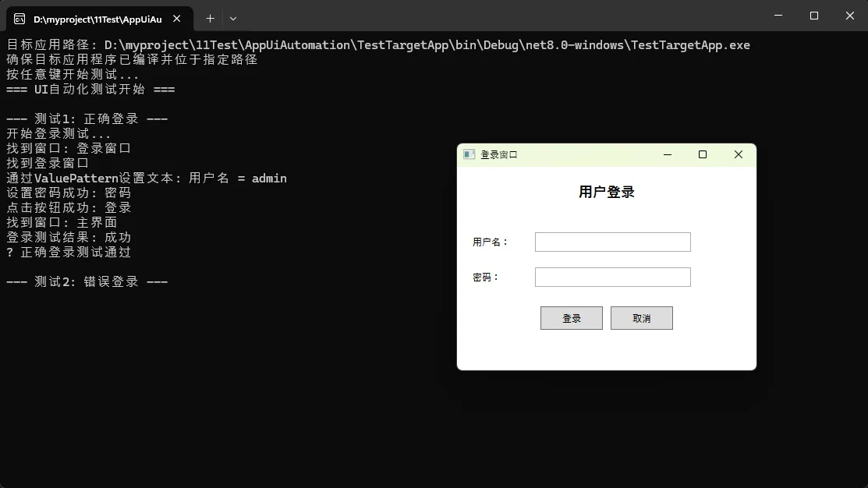
Task: Click the 用户登录 heading text
Action: tap(606, 193)
